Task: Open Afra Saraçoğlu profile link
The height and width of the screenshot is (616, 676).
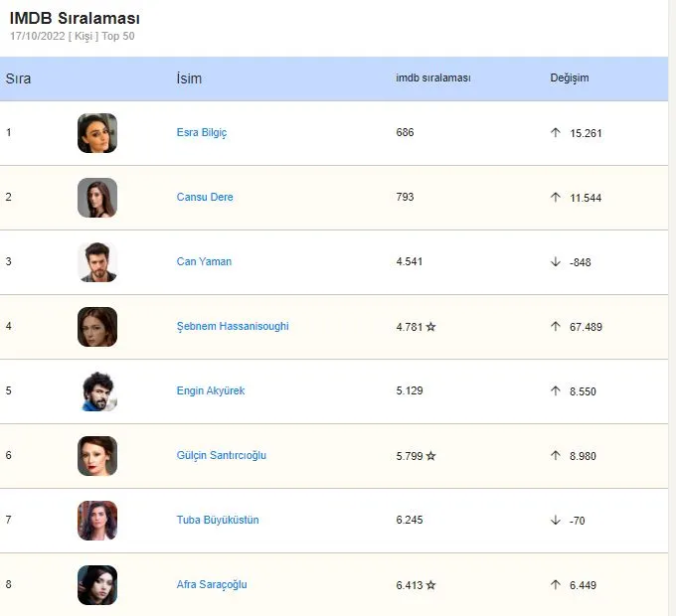Action: pos(212,584)
